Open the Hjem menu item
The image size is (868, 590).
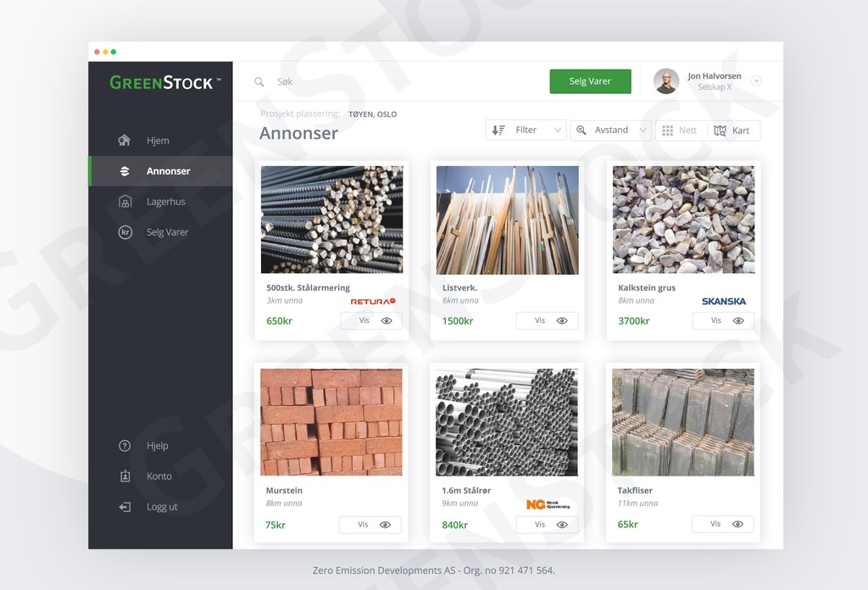pos(160,141)
